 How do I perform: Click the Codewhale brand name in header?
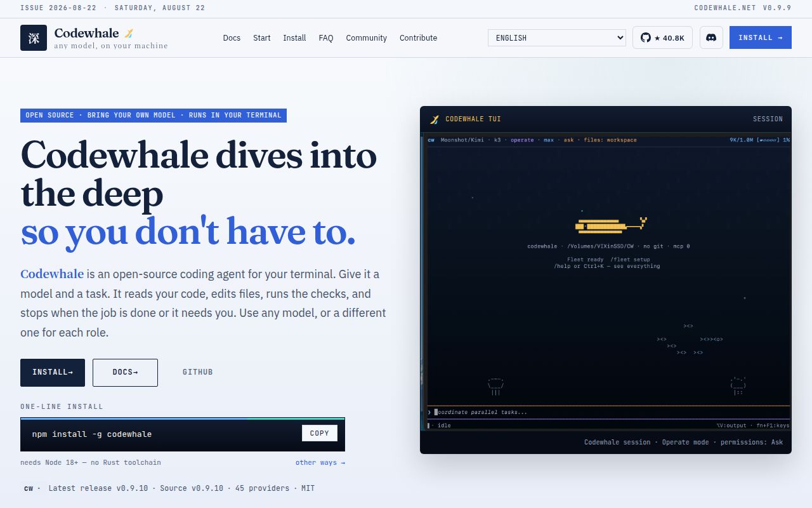86,33
